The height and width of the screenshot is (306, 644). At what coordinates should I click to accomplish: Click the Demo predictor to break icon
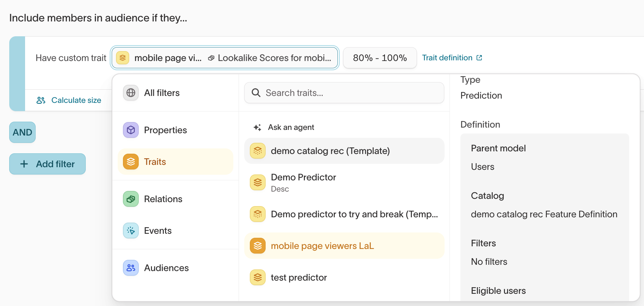pyautogui.click(x=258, y=214)
